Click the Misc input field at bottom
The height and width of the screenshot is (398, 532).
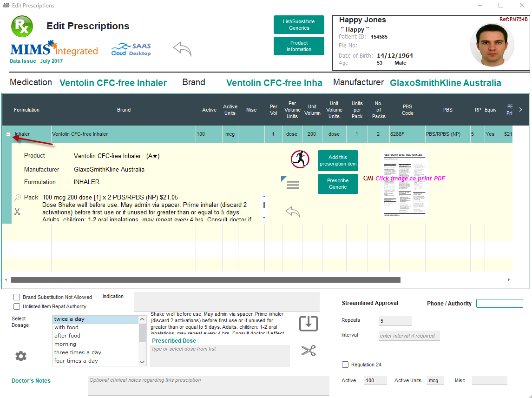[489, 381]
